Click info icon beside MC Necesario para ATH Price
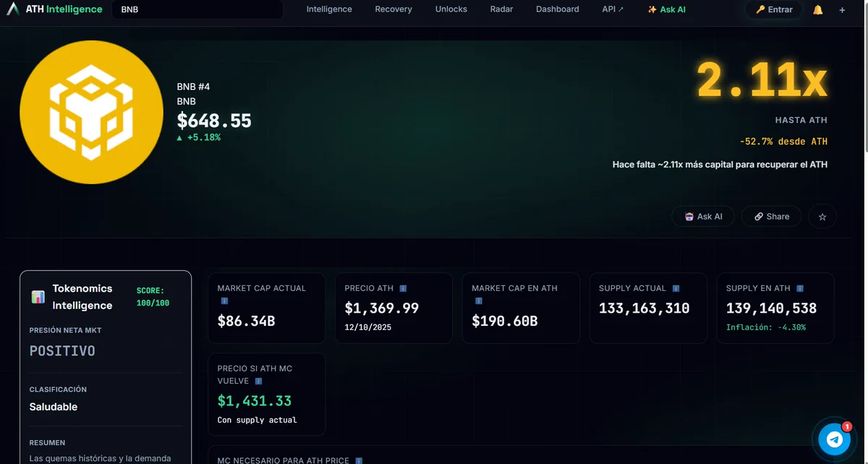The height and width of the screenshot is (464, 868). tap(359, 460)
